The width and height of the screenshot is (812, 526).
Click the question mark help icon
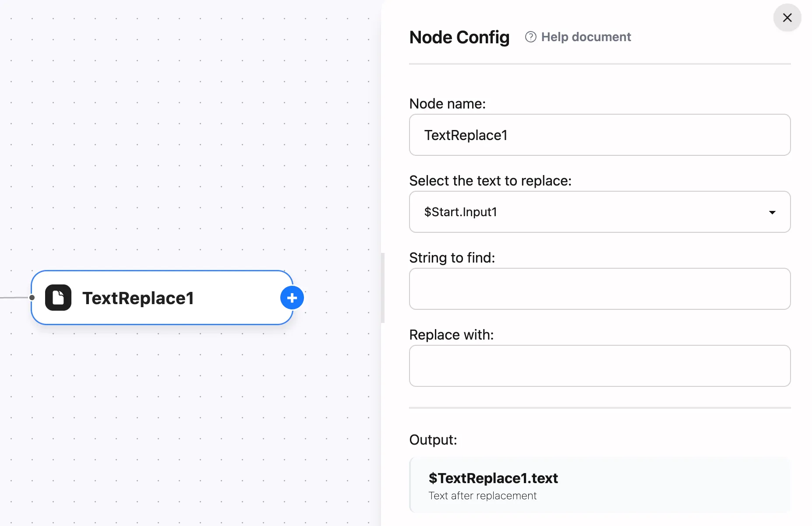(530, 37)
